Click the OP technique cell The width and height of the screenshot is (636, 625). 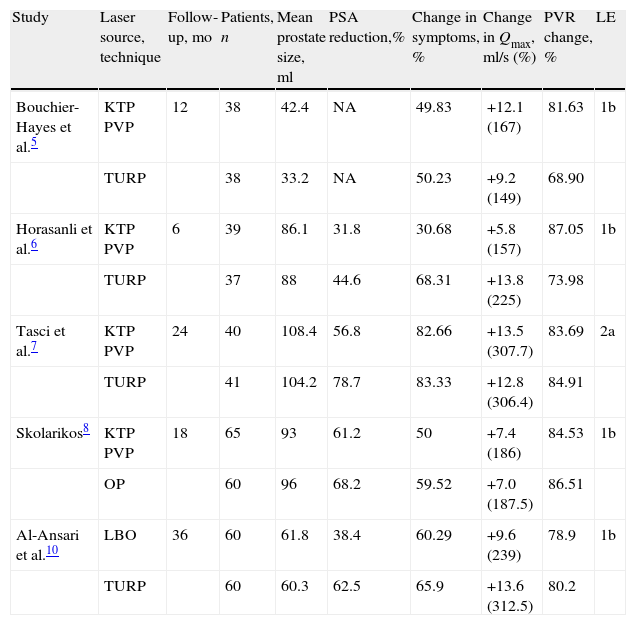click(114, 484)
